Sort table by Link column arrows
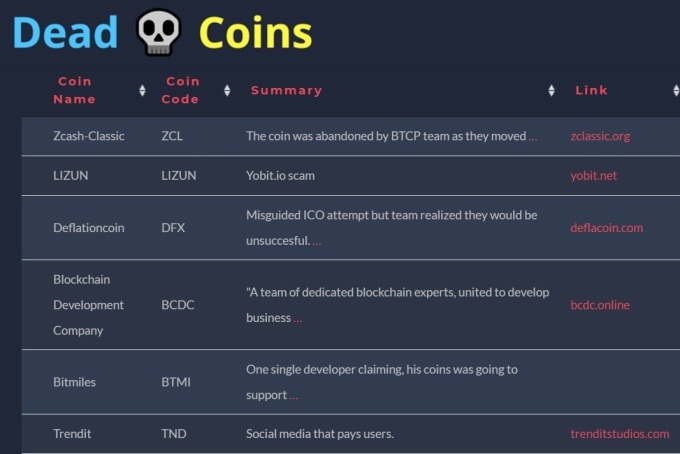Image resolution: width=680 pixels, height=454 pixels. point(676,91)
